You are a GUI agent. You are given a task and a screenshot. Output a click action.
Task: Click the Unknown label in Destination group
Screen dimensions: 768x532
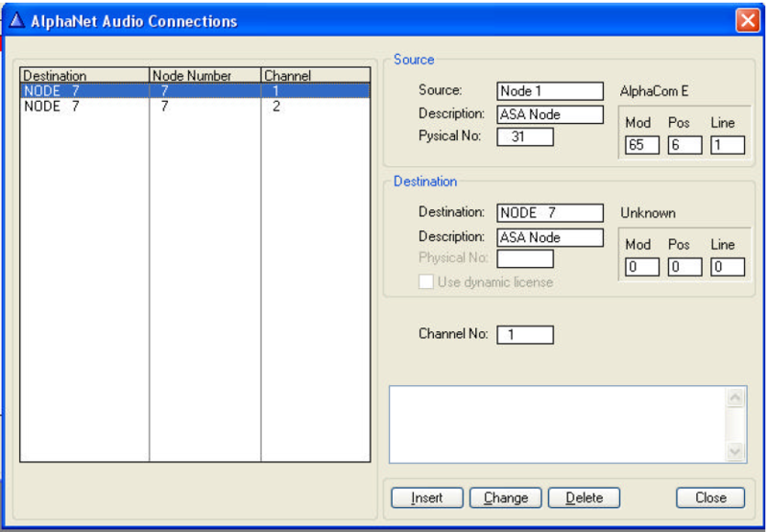point(648,213)
